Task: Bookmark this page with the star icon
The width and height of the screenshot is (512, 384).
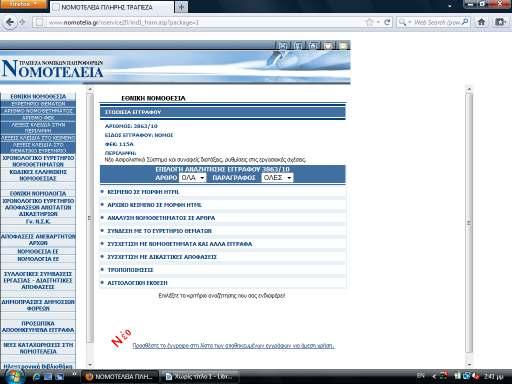Action: [x=369, y=22]
